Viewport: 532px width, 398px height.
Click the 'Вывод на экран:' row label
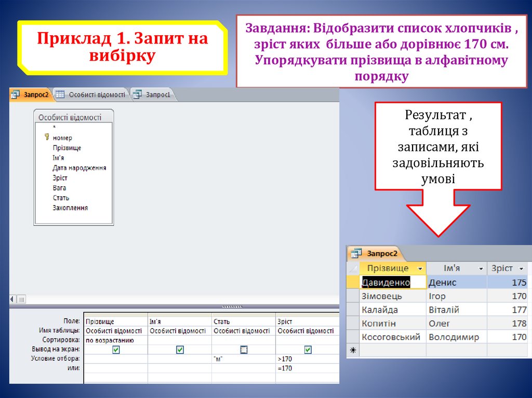click(x=56, y=349)
